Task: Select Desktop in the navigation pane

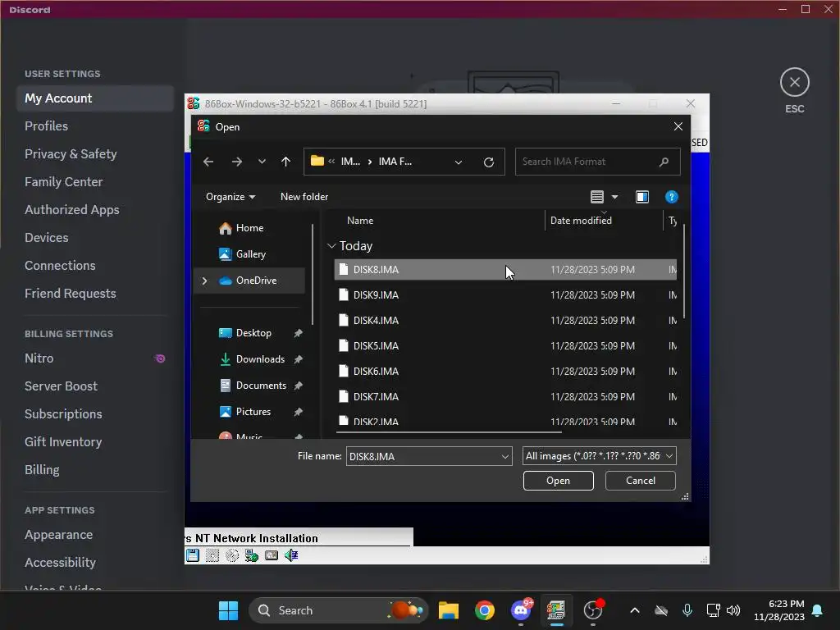Action: point(253,333)
